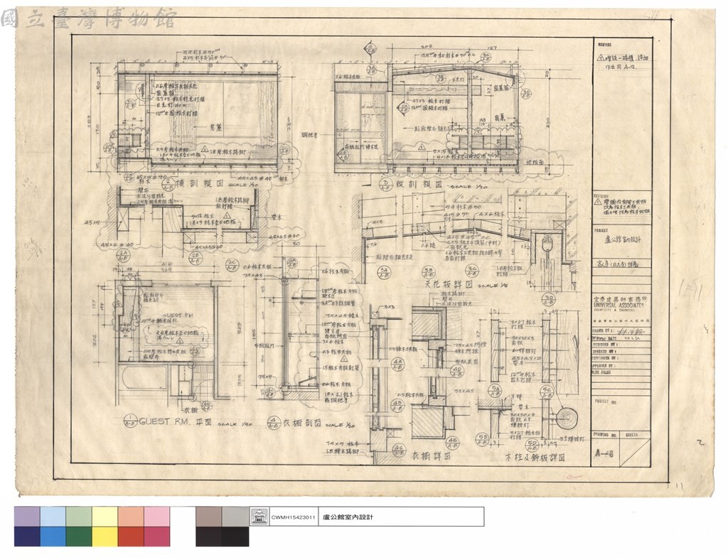Click the 天花板詳圖 ceiling detail title
728x560 pixels.
(448, 284)
